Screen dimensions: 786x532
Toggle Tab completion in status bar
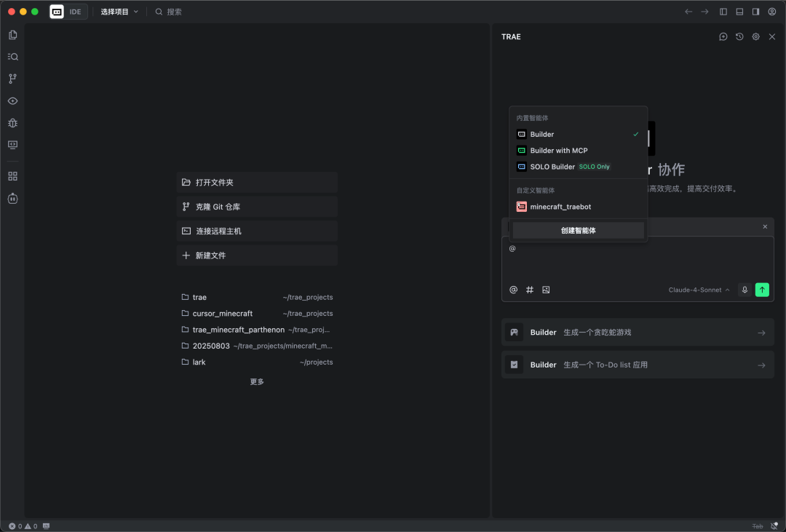click(757, 526)
